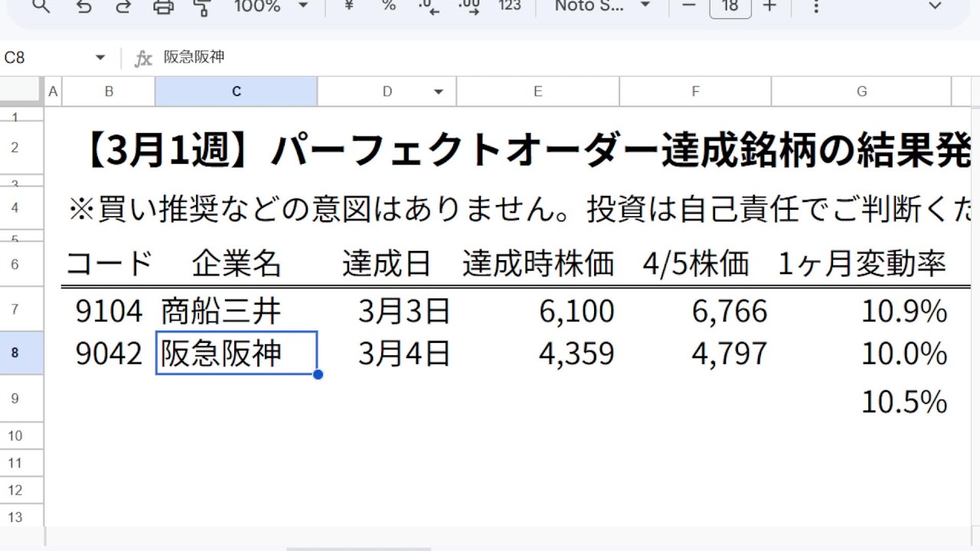This screenshot has width=980, height=551.
Task: Click the 3月3日 date cell
Action: click(x=387, y=311)
